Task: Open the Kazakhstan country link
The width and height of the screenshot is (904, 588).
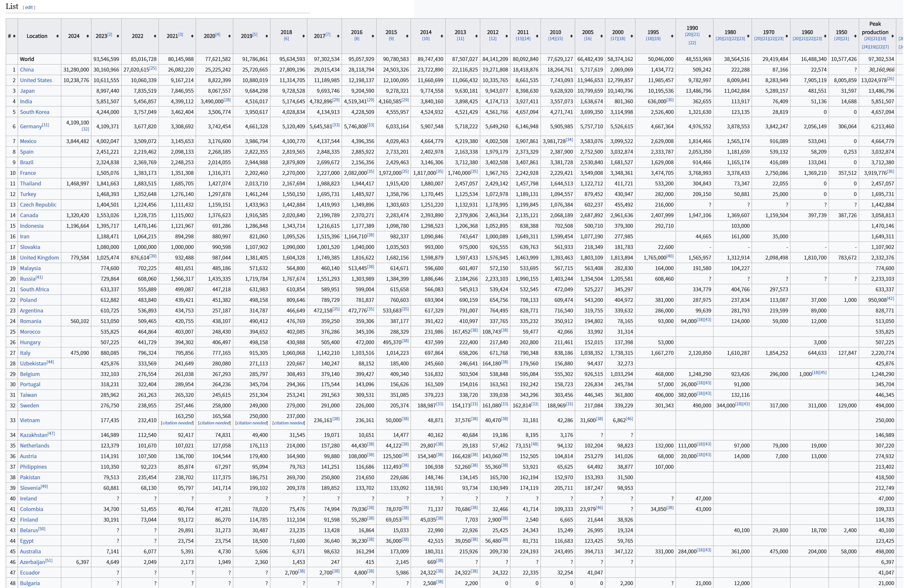Action: pos(34,435)
